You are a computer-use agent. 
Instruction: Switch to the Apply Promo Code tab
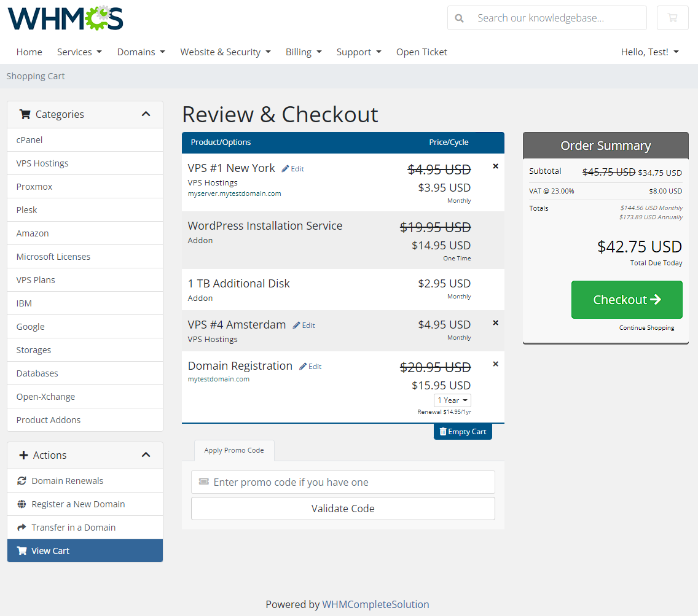pos(234,450)
